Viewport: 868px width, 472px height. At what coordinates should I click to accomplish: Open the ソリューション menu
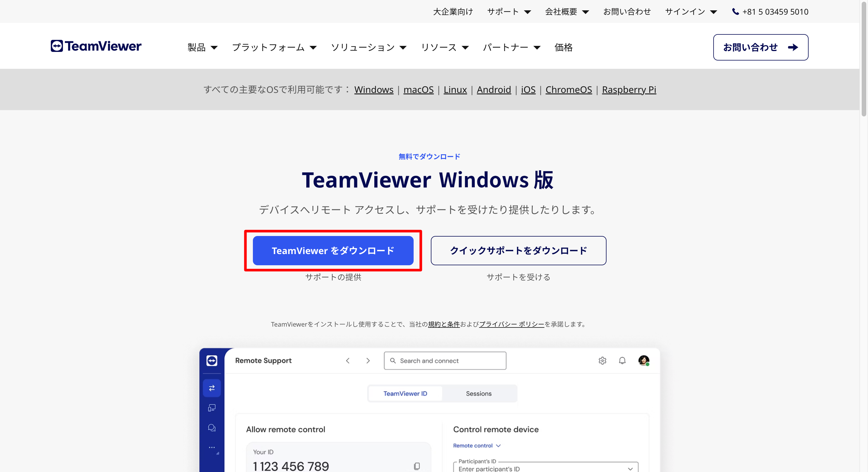(x=369, y=48)
